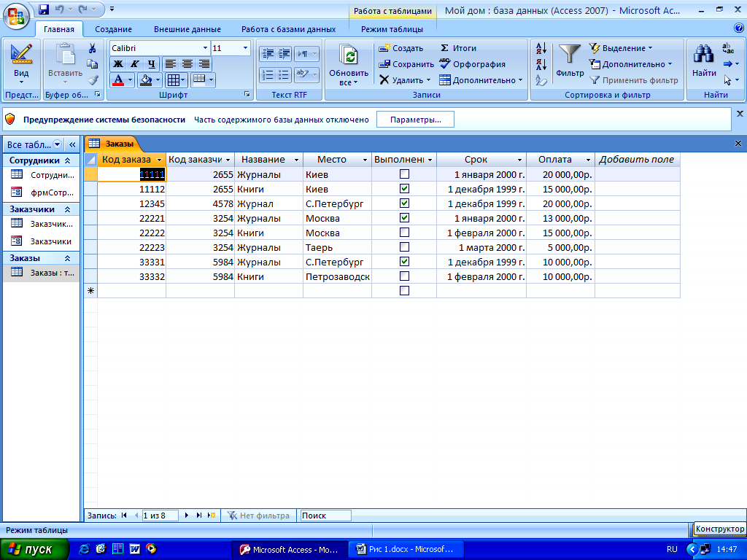This screenshot has width=747, height=560.
Task: Switch to the Создание ribbon tab
Action: coord(113,29)
